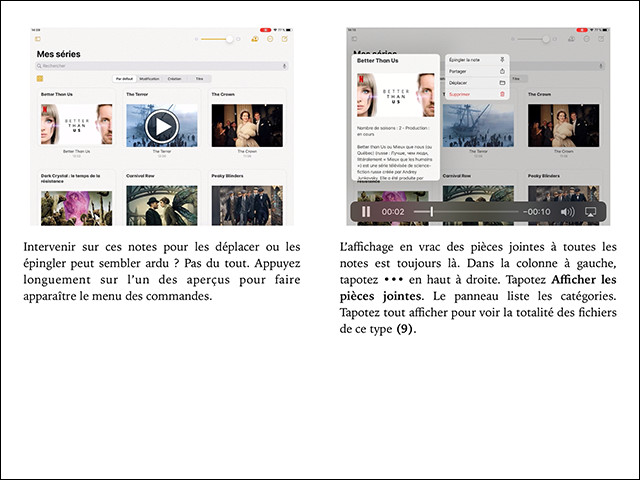Viewport: 640px width, 480px height.
Task: Open the more options circle icon in left toolbar
Action: click(x=270, y=39)
